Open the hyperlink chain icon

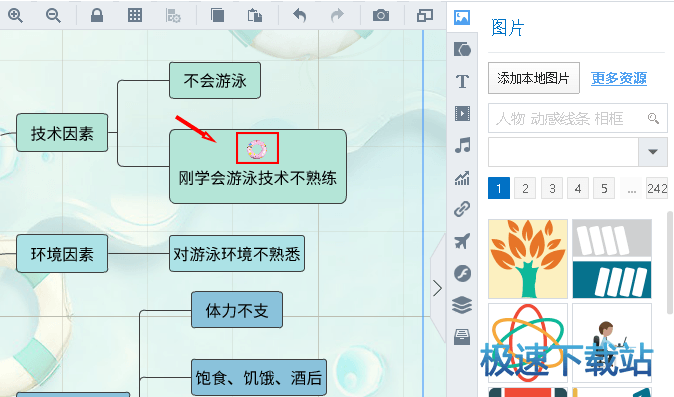click(462, 209)
